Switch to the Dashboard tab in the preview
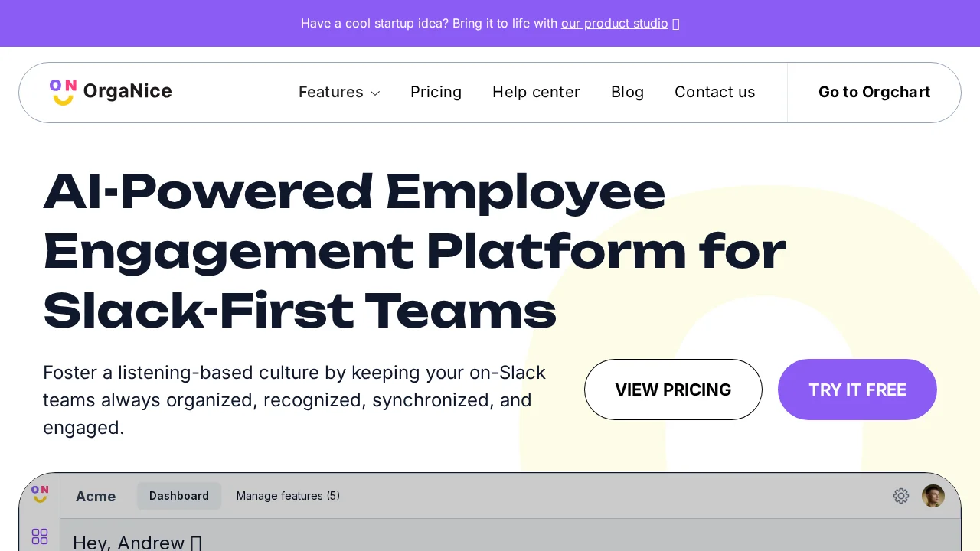 179,496
